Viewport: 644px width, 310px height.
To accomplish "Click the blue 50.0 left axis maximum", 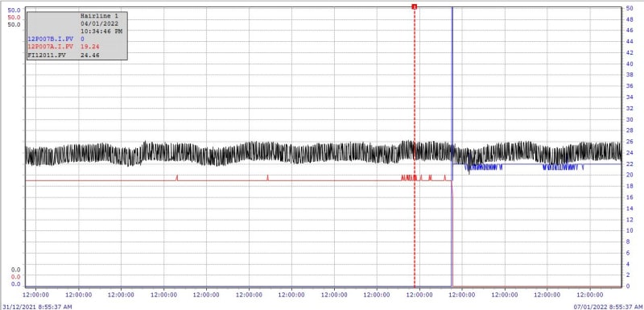I will (x=14, y=10).
